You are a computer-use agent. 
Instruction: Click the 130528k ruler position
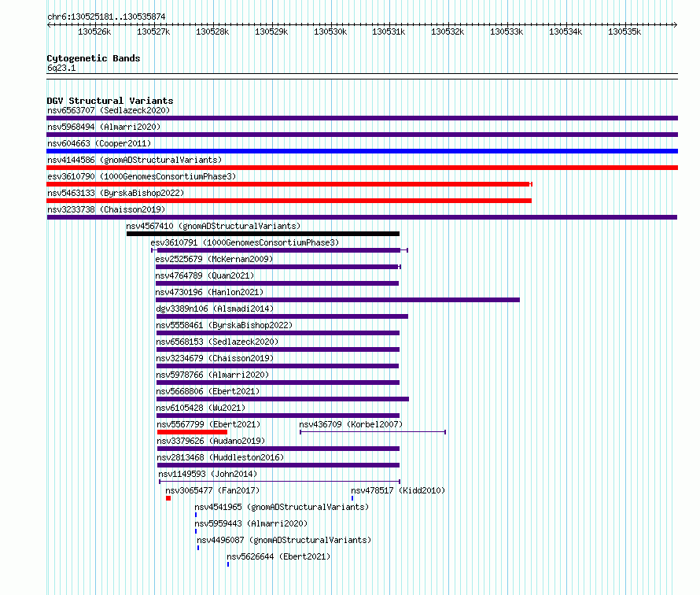212,31
